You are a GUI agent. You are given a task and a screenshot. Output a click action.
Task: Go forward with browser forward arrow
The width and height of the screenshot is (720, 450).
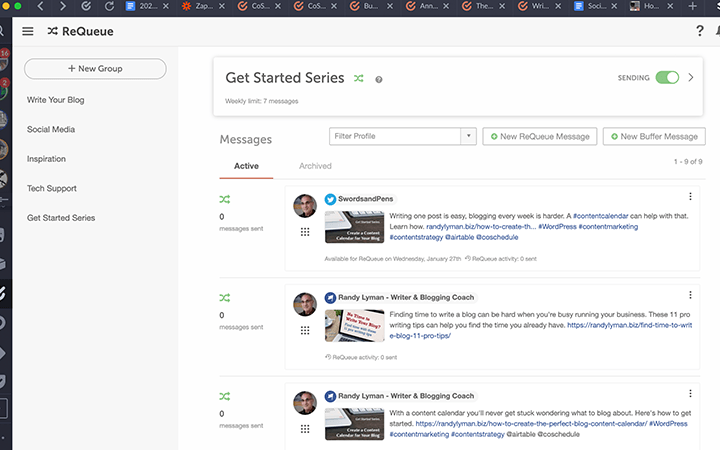[63, 6]
